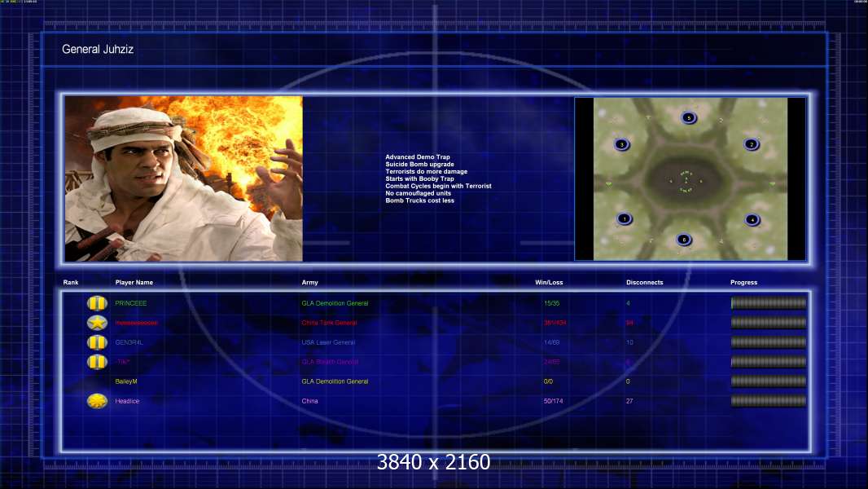Screen dimensions: 868x489
Task: Click start position marker 5 on the map
Action: [689, 117]
